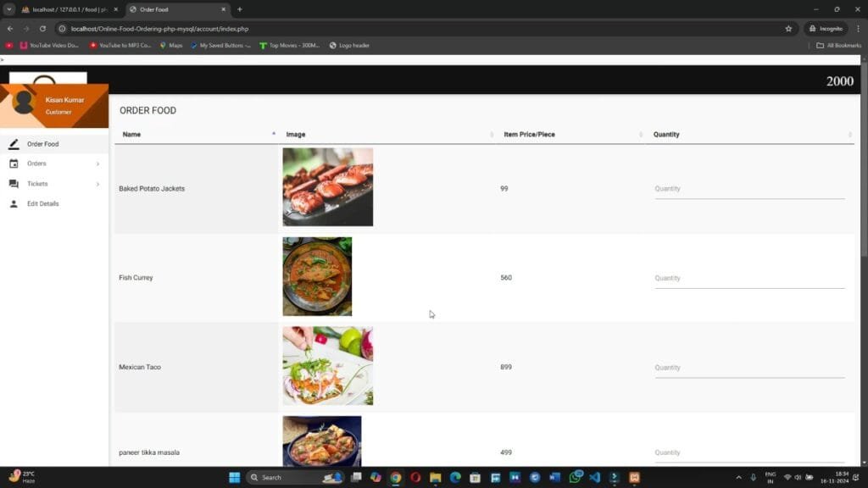Click the Edit Details person icon
This screenshot has width=868, height=488.
(x=12, y=203)
